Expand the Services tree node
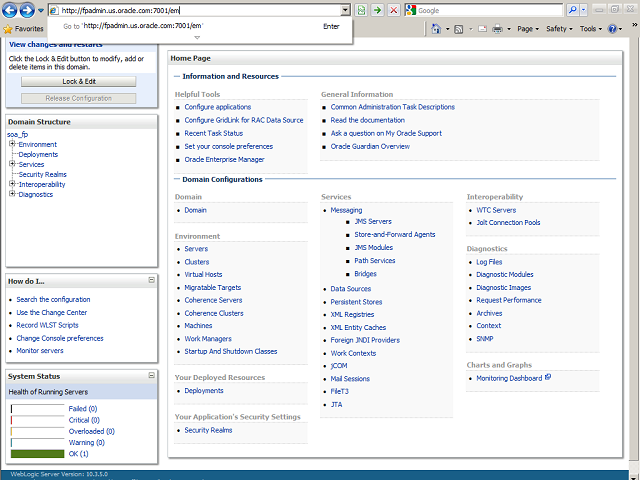The image size is (640, 480). point(12,164)
